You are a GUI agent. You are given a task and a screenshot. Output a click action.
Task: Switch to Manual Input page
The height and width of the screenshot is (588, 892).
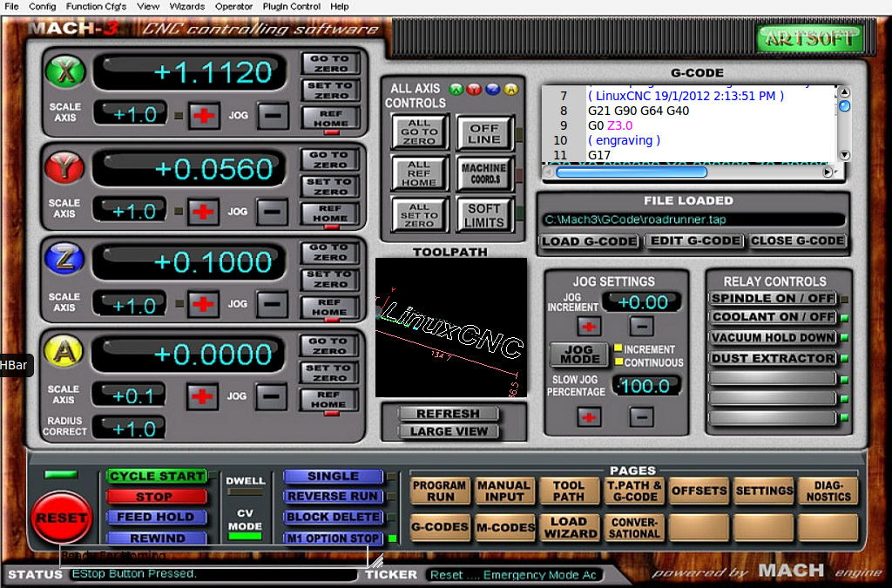tap(504, 490)
